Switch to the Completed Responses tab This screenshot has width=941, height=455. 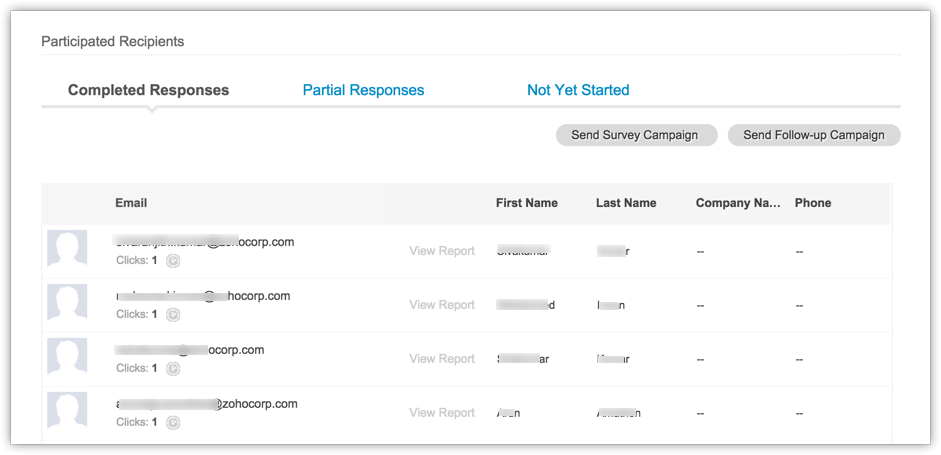coord(148,90)
